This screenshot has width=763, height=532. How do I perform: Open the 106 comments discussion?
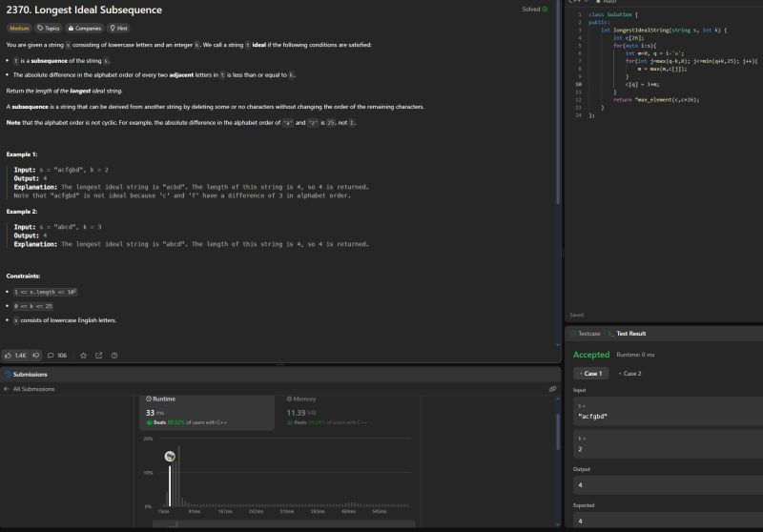click(57, 356)
